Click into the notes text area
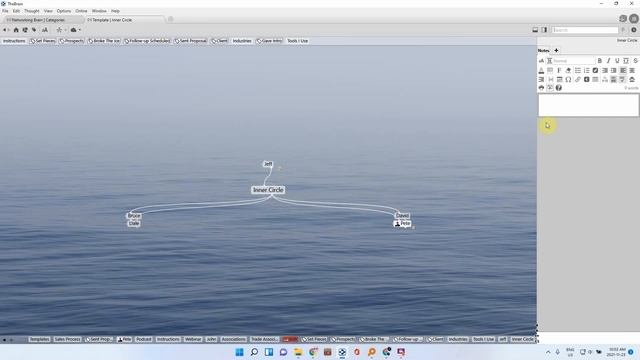The width and height of the screenshot is (640, 360). (588, 105)
